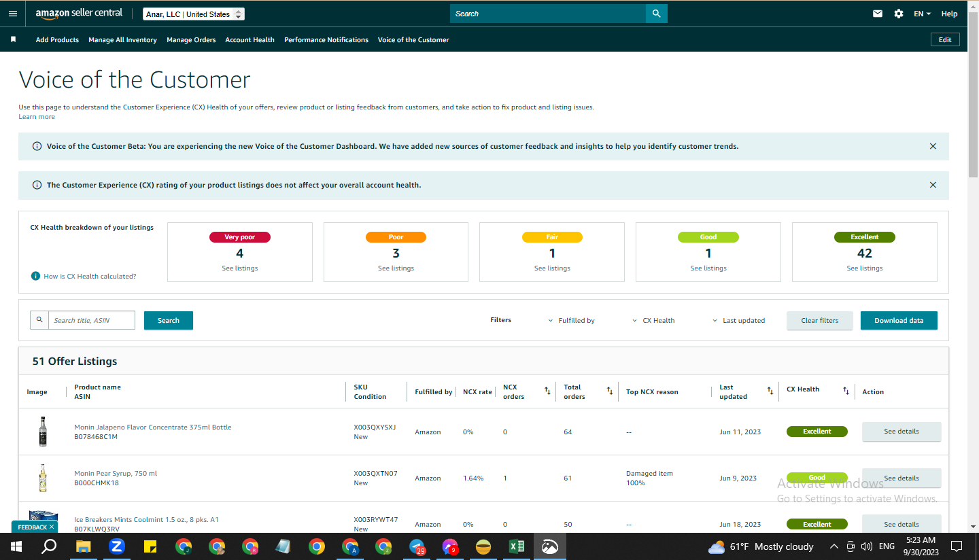The image size is (979, 560).
Task: See details for Monin Pear Syrup
Action: point(901,478)
